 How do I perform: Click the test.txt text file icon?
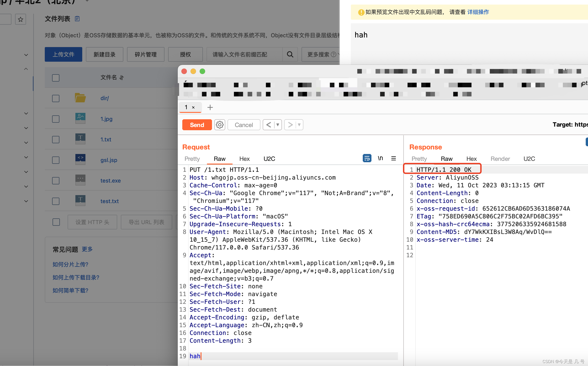pyautogui.click(x=80, y=201)
